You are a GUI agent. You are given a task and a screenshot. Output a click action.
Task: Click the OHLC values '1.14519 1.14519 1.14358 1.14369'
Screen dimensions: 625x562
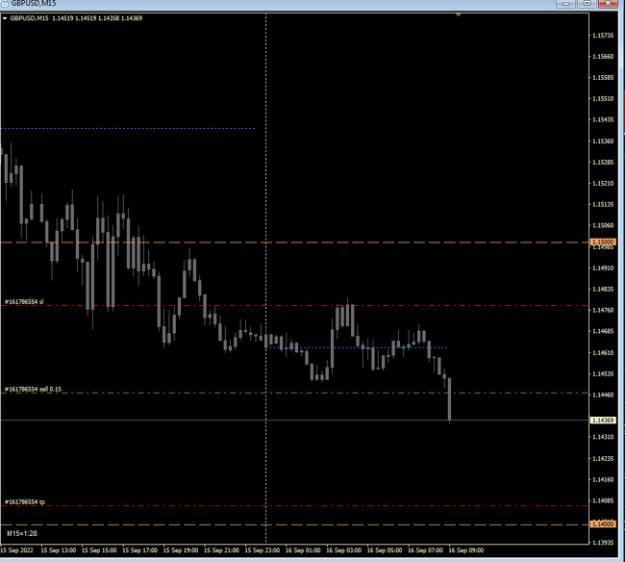[97, 18]
